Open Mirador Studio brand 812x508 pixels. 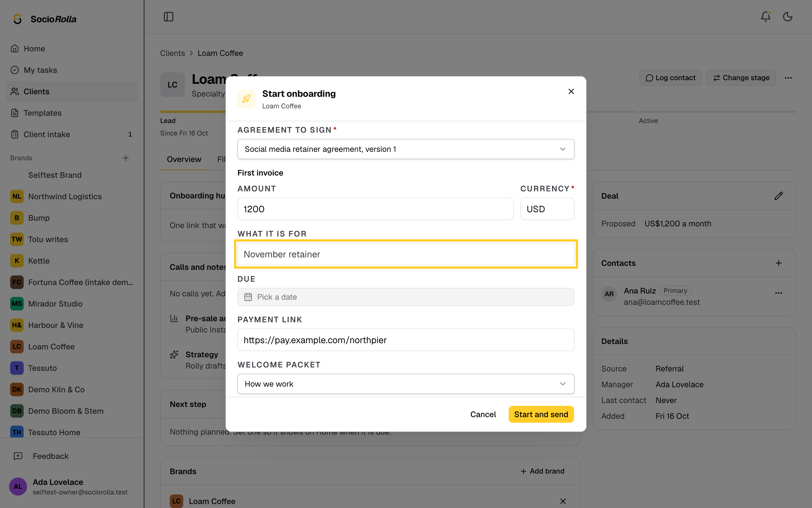pyautogui.click(x=72, y=303)
